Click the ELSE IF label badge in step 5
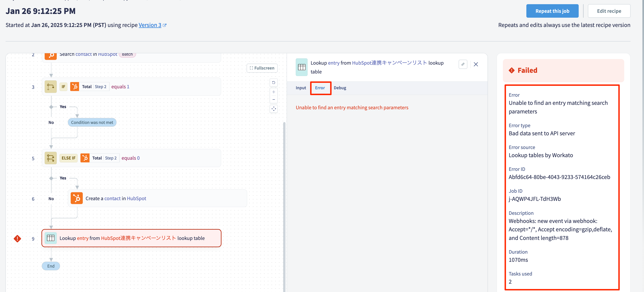 pyautogui.click(x=69, y=158)
